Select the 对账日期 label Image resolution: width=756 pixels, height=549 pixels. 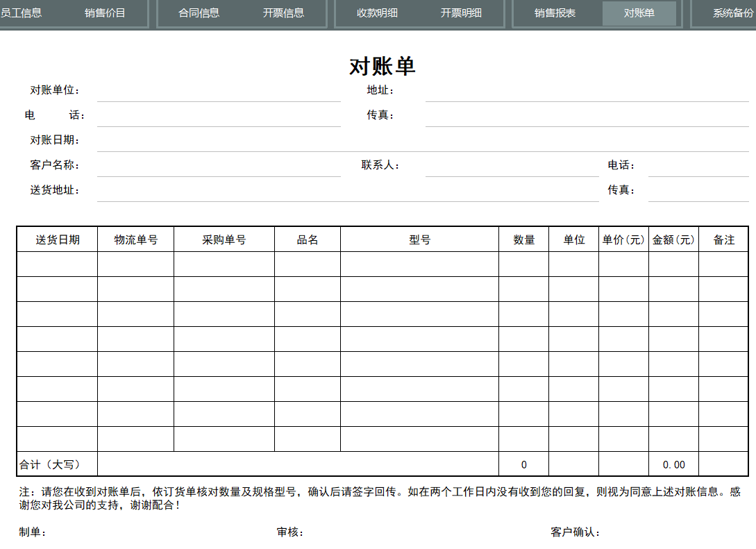pyautogui.click(x=54, y=140)
